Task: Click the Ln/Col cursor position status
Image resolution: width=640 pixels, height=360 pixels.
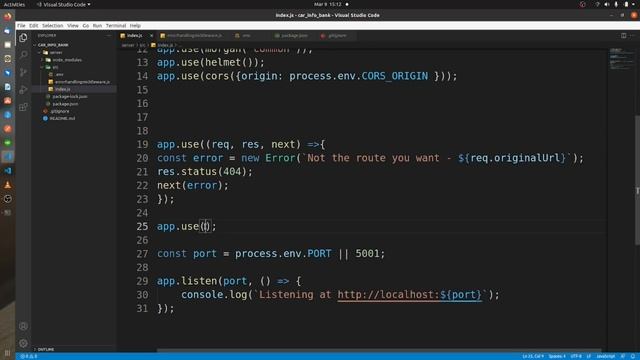Action: [533, 356]
